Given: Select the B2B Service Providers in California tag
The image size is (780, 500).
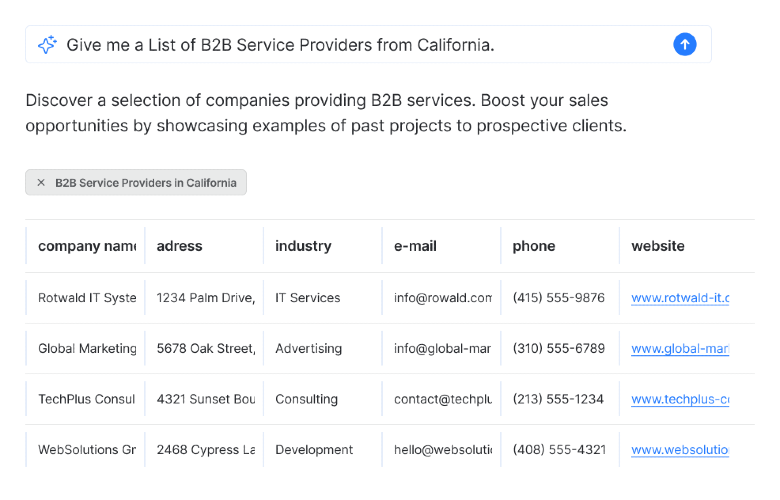Looking at the screenshot, I should pyautogui.click(x=146, y=183).
